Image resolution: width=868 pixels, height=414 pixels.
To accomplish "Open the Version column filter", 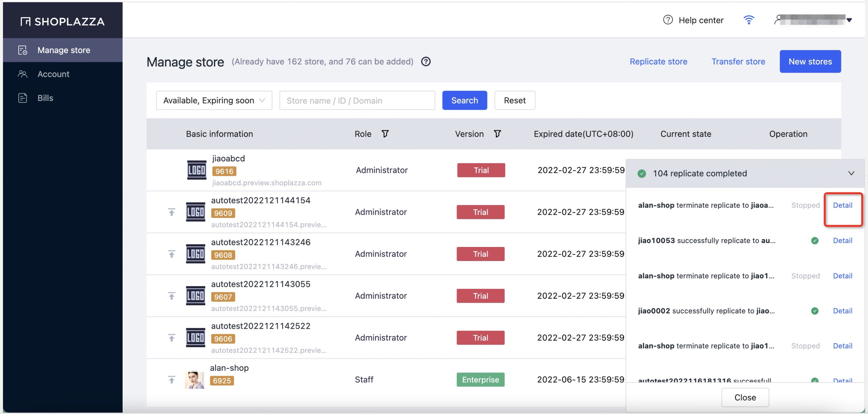I will click(x=497, y=134).
